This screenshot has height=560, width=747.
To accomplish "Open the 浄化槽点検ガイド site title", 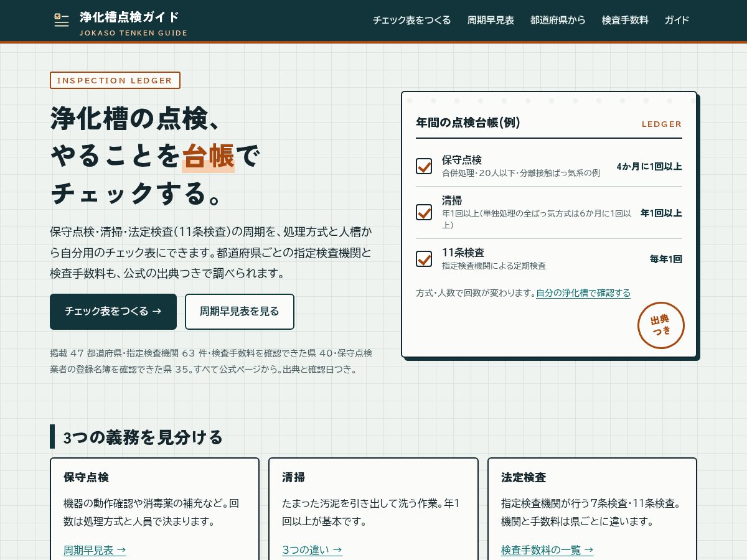I will [129, 17].
